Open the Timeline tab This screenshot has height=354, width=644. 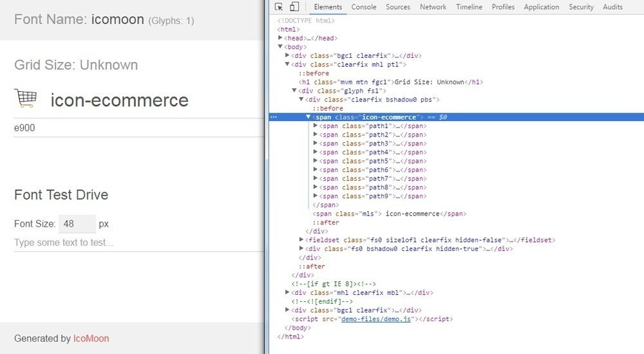(x=469, y=7)
